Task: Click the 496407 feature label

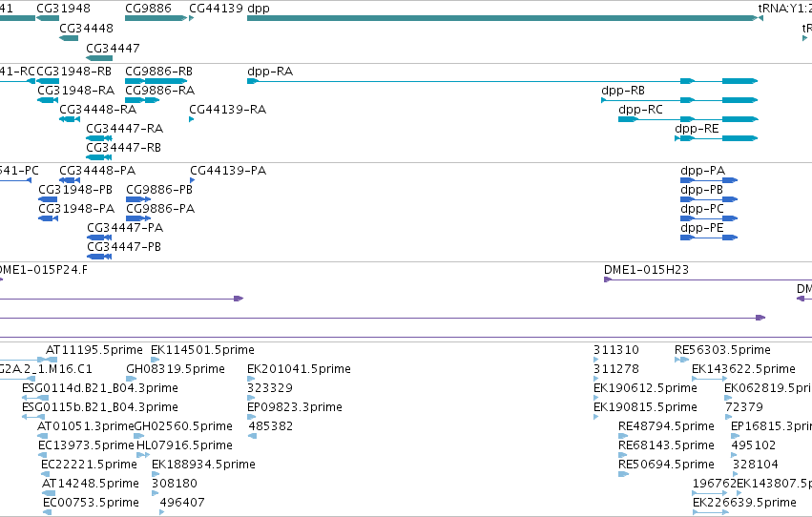Action: (182, 503)
